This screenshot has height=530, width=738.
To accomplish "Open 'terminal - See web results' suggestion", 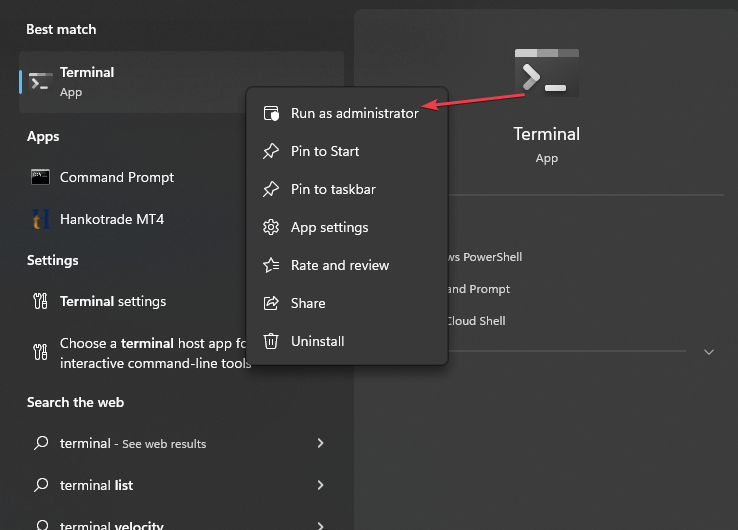I will click(182, 443).
